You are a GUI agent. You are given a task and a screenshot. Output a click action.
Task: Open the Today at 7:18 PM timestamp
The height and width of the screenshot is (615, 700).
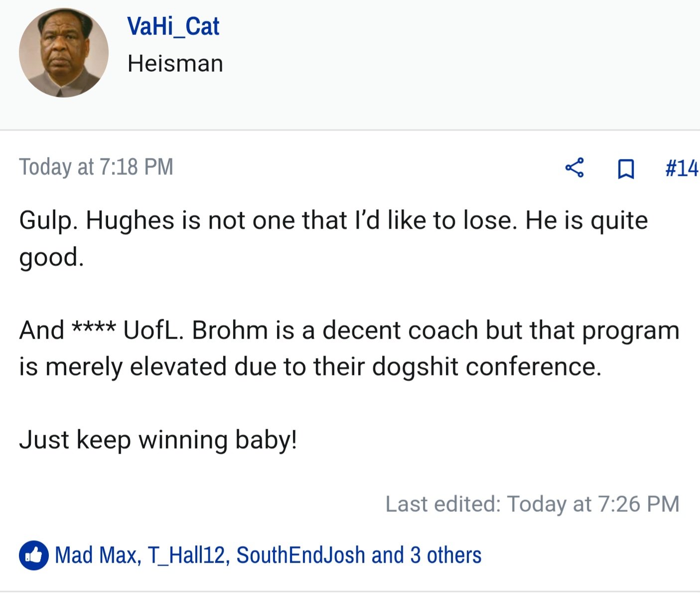point(96,167)
